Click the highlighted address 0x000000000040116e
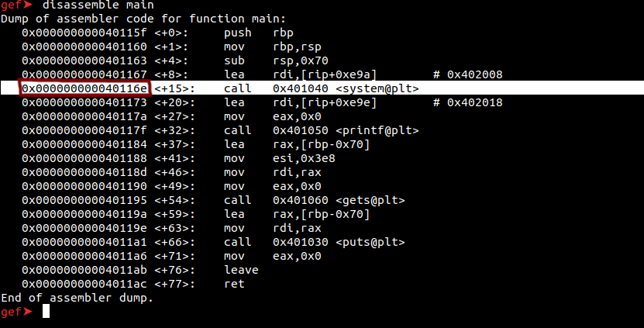Image resolution: width=644 pixels, height=328 pixels. coord(84,88)
